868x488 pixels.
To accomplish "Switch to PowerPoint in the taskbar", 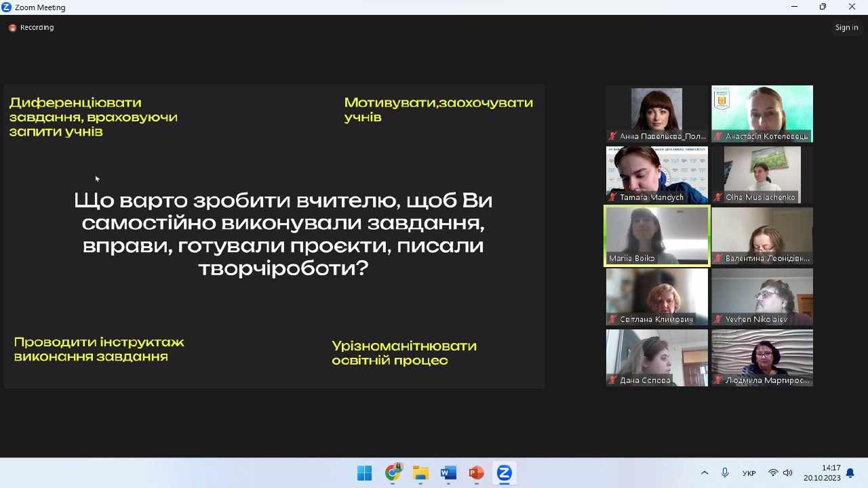I will [476, 473].
